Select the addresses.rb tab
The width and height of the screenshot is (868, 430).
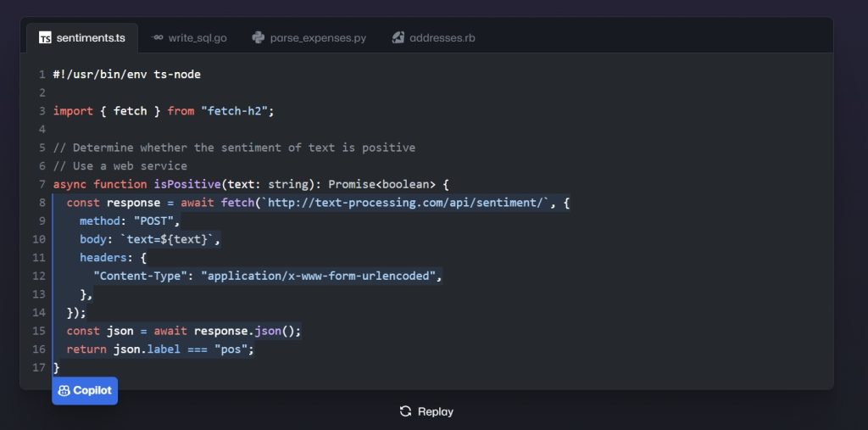pyautogui.click(x=433, y=38)
